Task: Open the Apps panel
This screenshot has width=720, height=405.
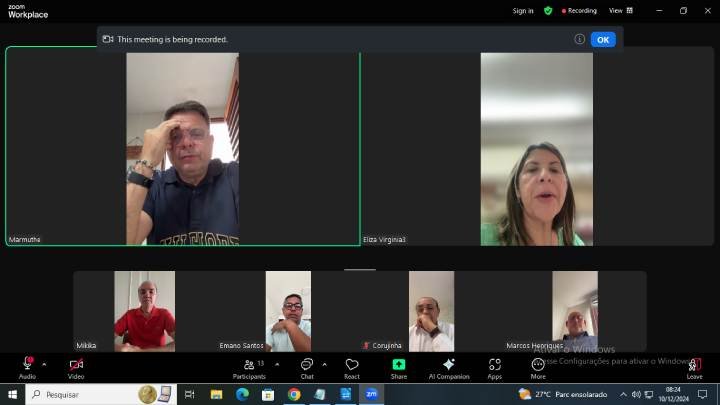Action: tap(495, 368)
